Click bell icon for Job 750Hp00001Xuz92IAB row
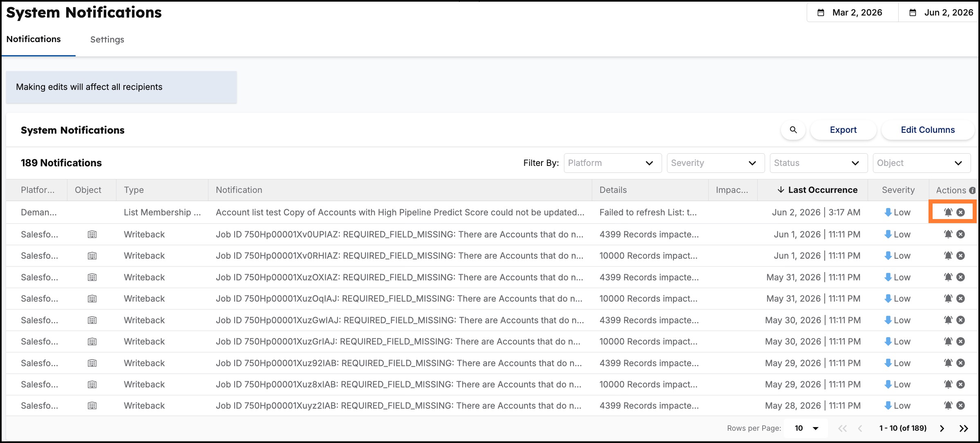980x443 pixels. click(948, 363)
